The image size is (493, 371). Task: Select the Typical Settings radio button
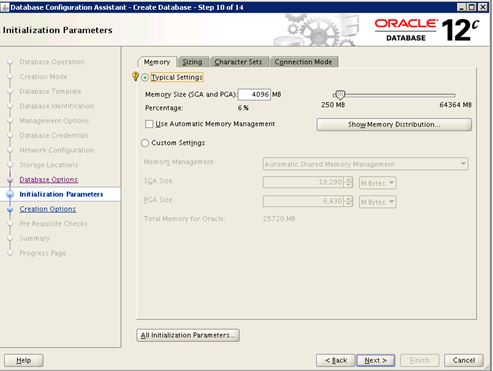(145, 77)
